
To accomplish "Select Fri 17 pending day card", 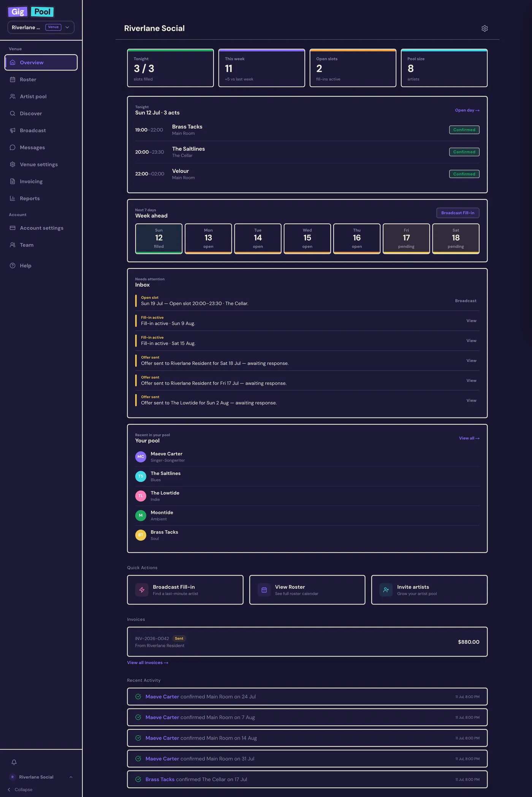I will pyautogui.click(x=406, y=239).
